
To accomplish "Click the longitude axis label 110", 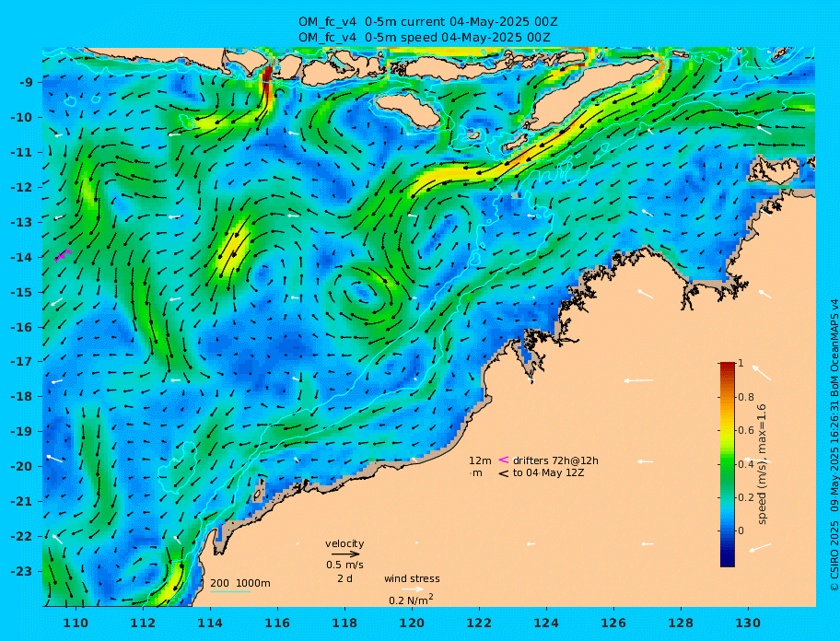I will (x=76, y=624).
